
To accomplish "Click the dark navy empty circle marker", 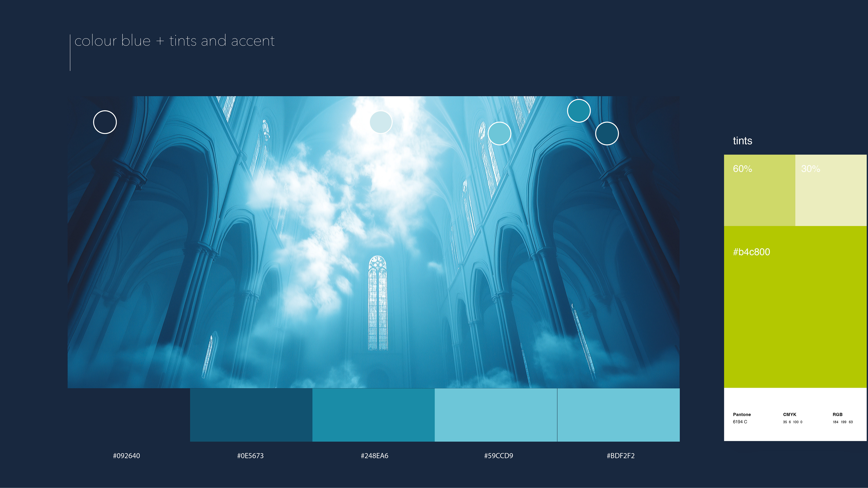I will click(105, 122).
